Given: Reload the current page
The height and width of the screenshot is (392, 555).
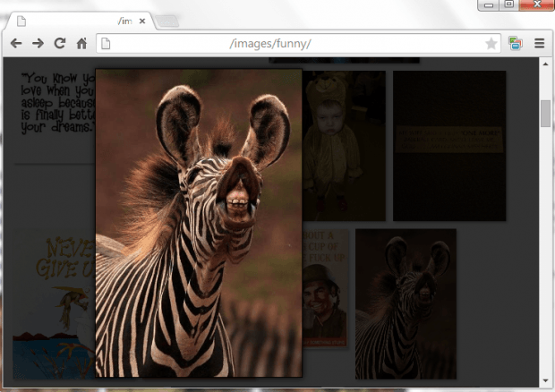Looking at the screenshot, I should pos(60,43).
